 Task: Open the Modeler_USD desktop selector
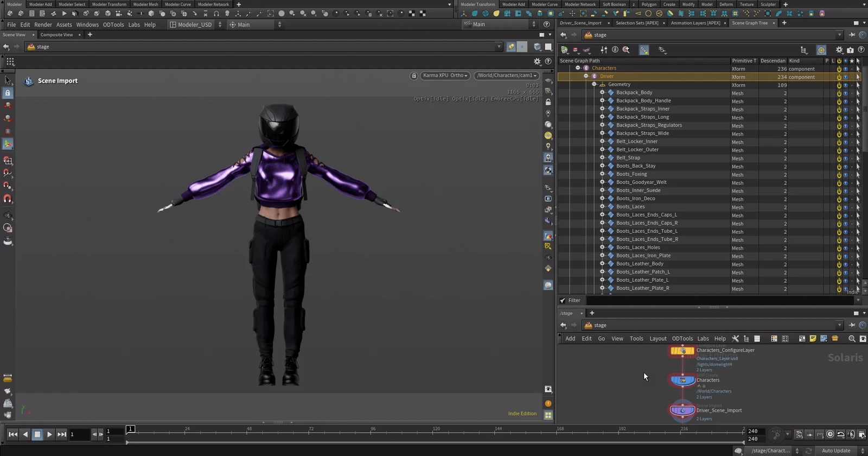[x=194, y=24]
